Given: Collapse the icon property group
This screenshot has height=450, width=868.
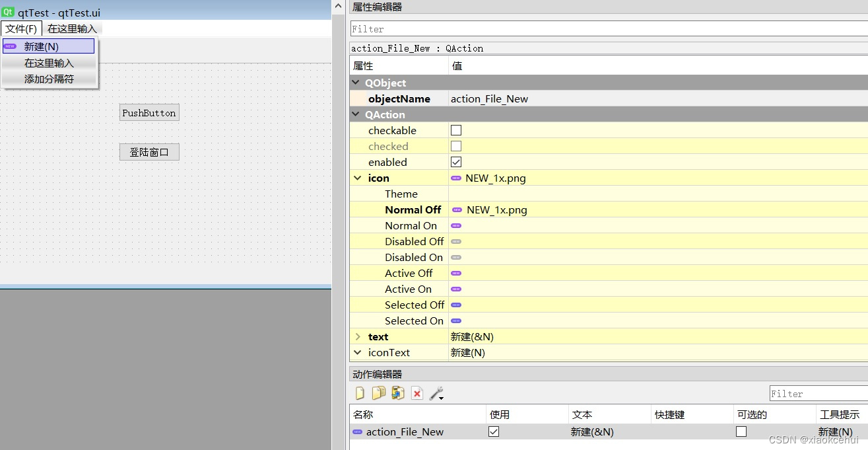Looking at the screenshot, I should pos(358,178).
